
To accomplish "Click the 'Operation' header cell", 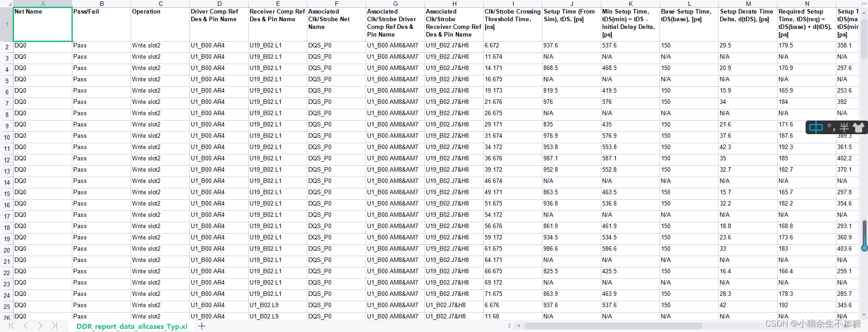I will 160,24.
